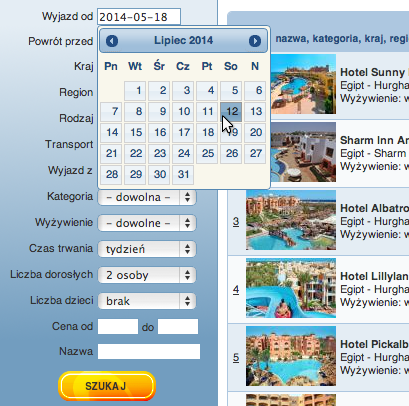This screenshot has width=409, height=406.
Task: Click the Wyjazd od date field
Action: coord(139,17)
